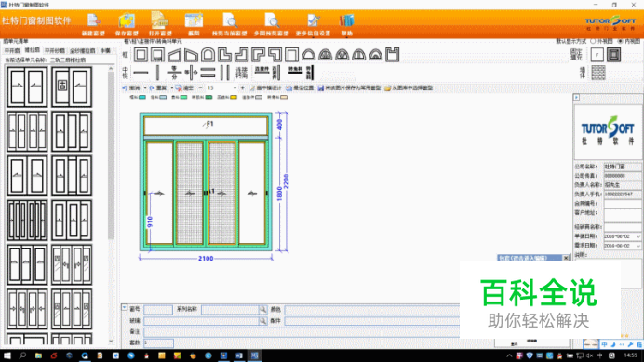Image resolution: width=644 pixels, height=362 pixels.
Task: Switch to the 平开纱扇 tab
Action: (x=55, y=50)
